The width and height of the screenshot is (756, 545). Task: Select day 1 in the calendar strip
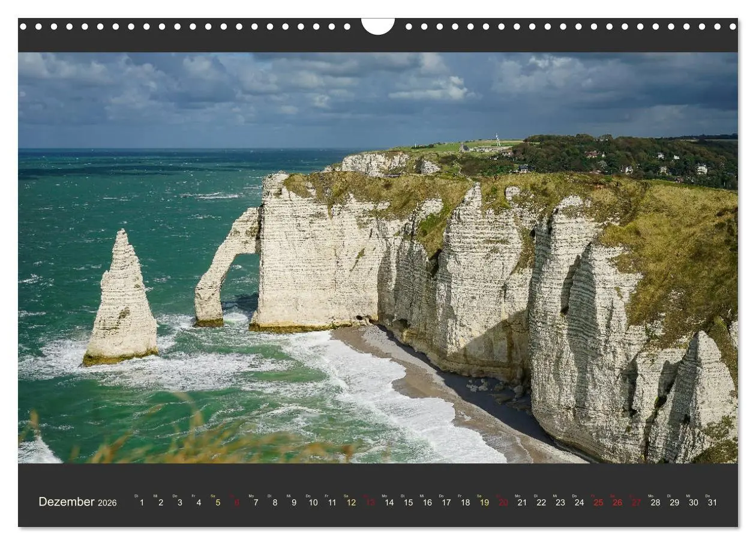coord(142,503)
